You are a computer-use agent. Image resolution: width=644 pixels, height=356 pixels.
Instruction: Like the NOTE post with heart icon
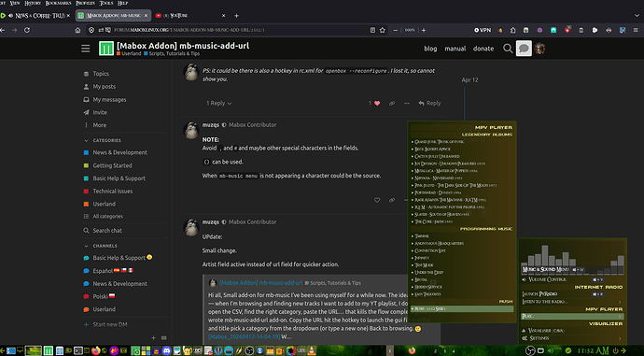point(377,200)
